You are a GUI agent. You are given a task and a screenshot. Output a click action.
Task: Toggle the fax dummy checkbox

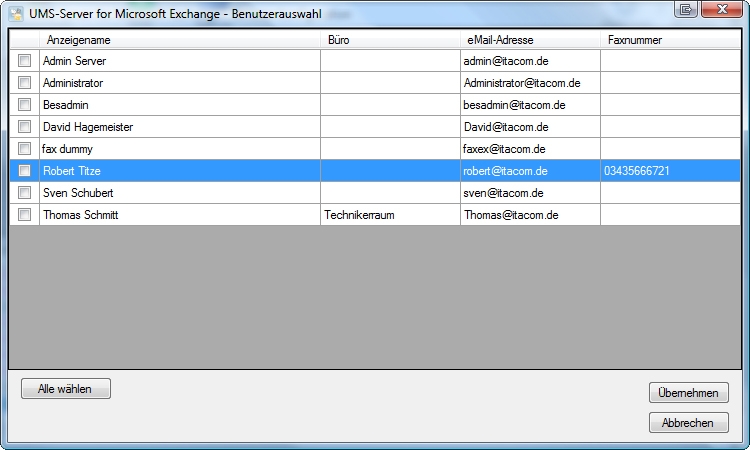24,149
